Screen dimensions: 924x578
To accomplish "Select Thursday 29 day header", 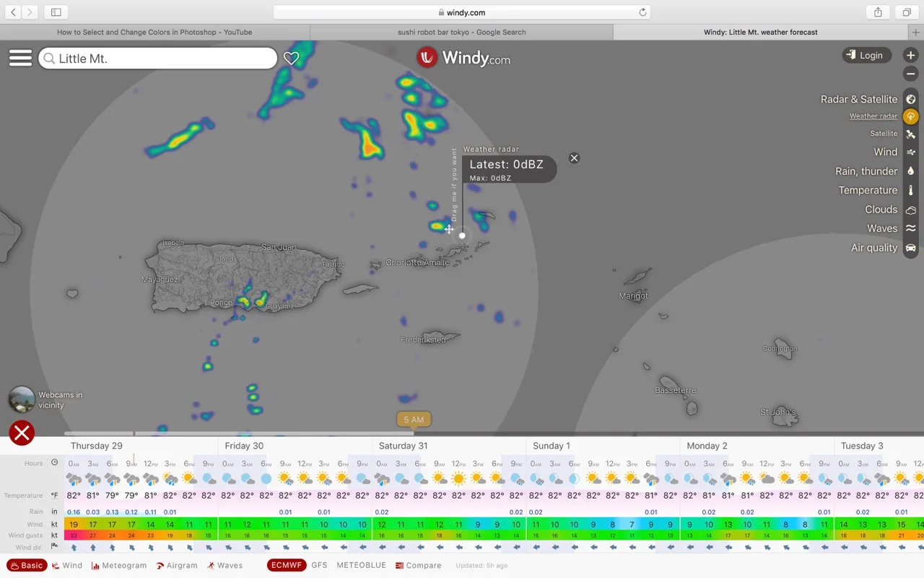I will tap(96, 446).
